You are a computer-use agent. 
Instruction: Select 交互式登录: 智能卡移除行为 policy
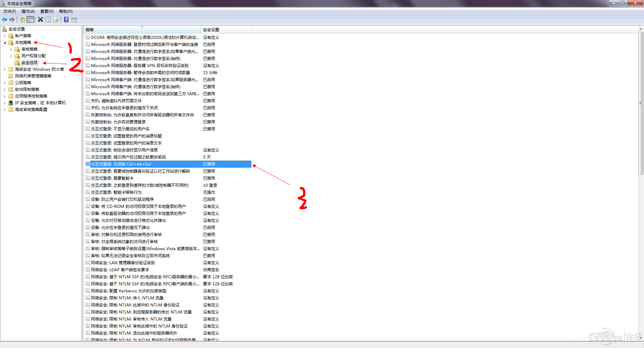click(x=116, y=192)
